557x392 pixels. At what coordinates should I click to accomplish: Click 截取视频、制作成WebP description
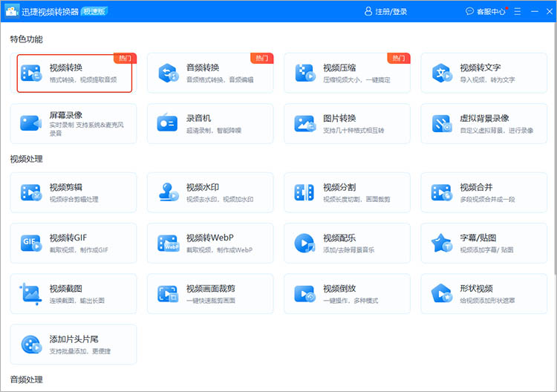click(220, 250)
